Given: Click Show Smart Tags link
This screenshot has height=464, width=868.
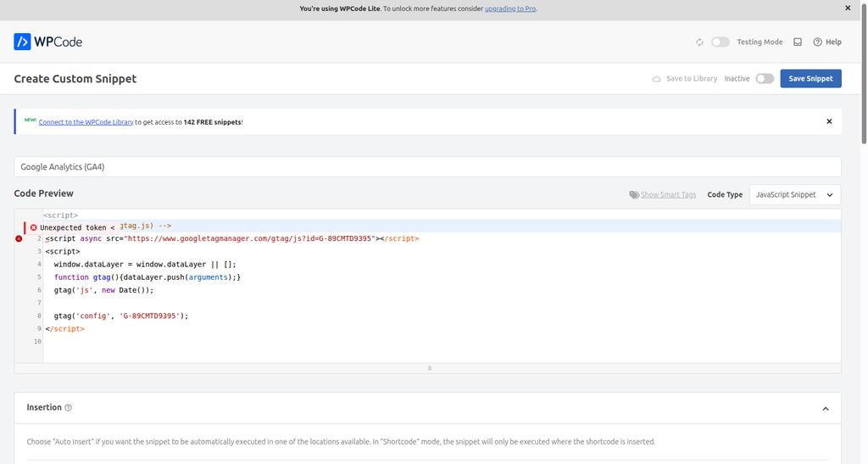Looking at the screenshot, I should [668, 195].
